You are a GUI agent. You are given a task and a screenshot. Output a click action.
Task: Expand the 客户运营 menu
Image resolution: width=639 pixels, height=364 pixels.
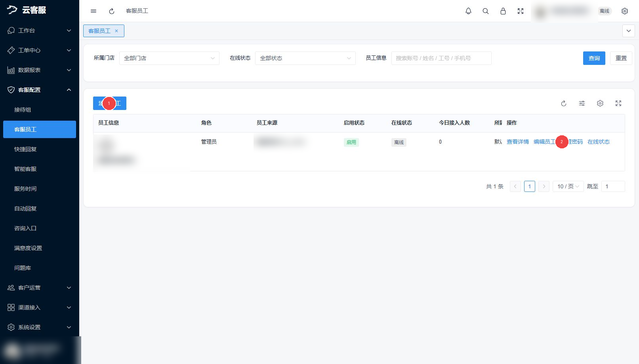40,288
